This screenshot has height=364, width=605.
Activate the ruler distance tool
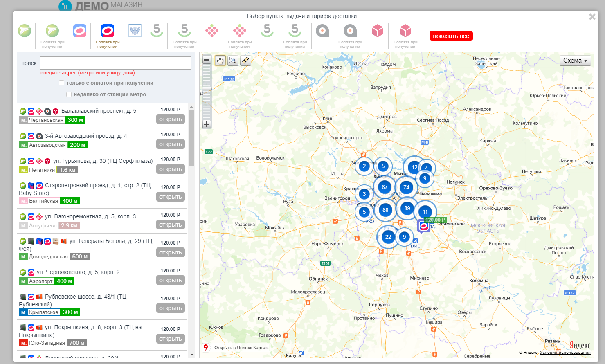point(245,61)
